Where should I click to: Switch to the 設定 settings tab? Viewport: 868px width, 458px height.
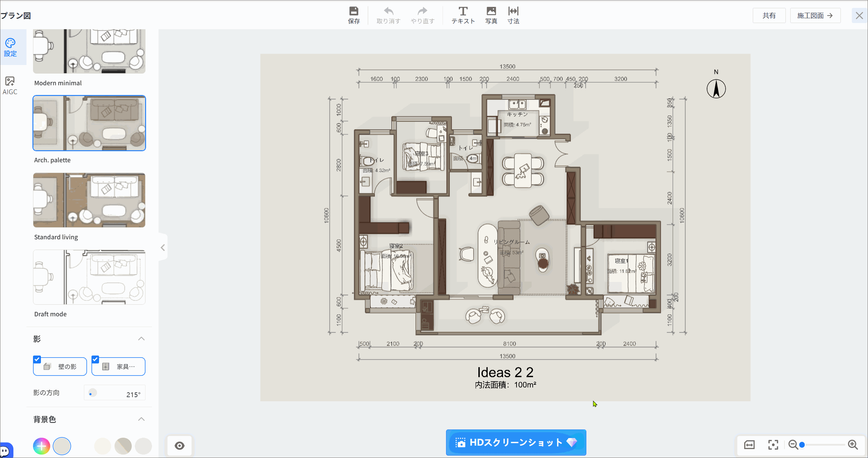tap(10, 47)
